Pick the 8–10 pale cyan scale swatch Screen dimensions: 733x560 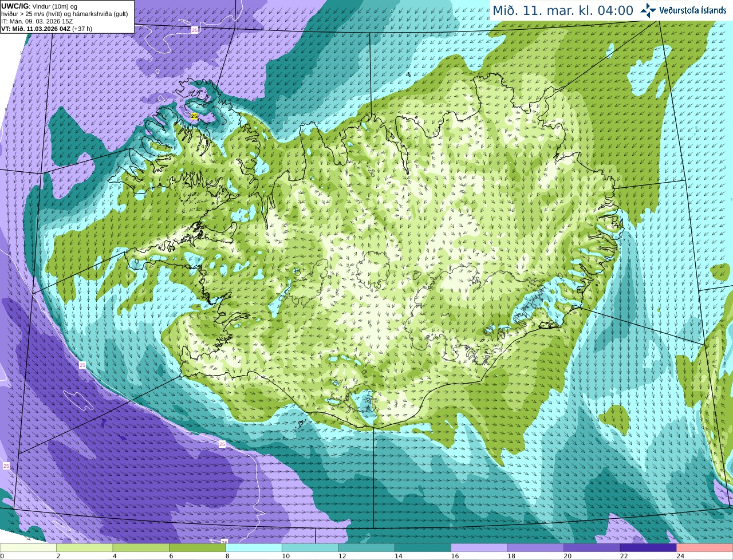click(x=254, y=547)
